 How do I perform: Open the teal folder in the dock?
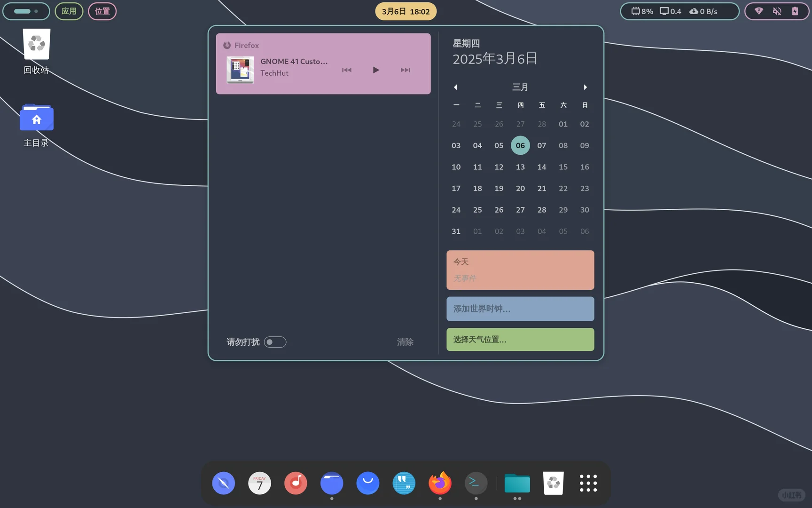[517, 483]
